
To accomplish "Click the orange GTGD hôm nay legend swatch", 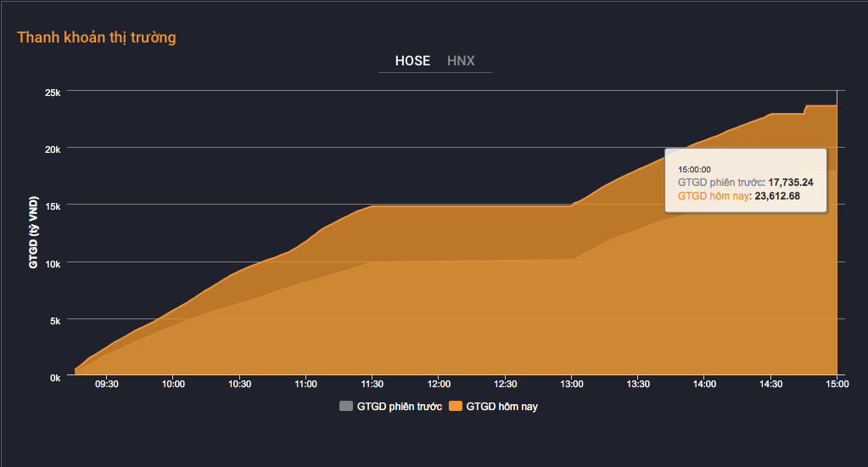I will point(456,407).
